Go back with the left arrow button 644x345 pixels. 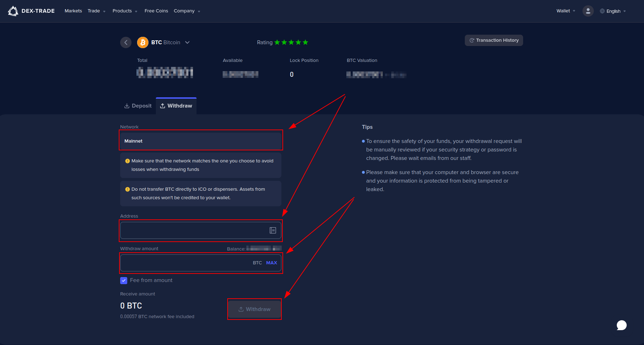tap(126, 42)
